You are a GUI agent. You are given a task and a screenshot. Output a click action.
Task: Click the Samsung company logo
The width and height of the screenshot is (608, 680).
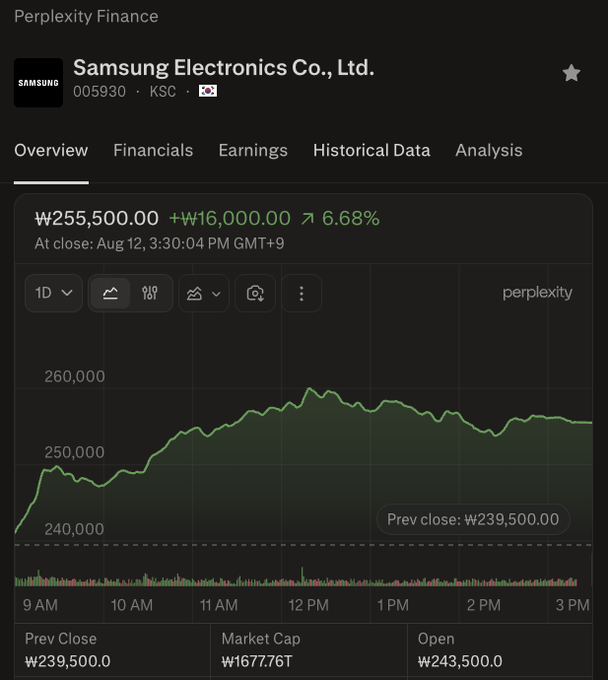(x=39, y=82)
